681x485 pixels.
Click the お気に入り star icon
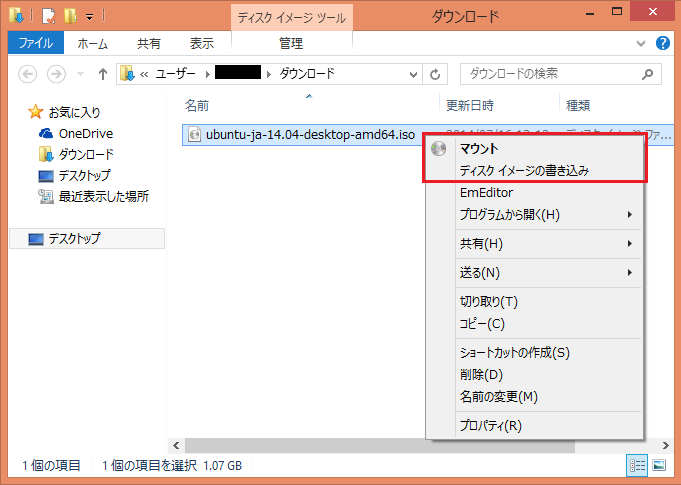36,112
